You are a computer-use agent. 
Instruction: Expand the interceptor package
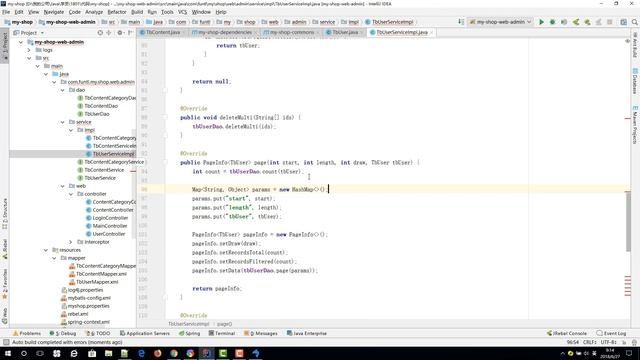pyautogui.click(x=71, y=242)
